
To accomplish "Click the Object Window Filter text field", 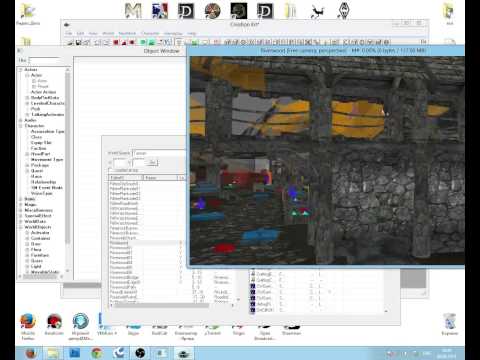I will click(x=44, y=60).
